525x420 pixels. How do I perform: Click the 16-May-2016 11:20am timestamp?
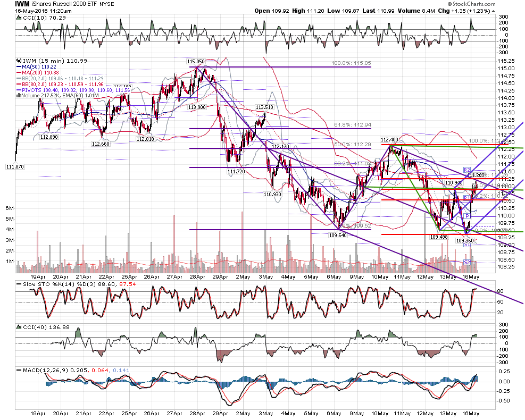43,11
